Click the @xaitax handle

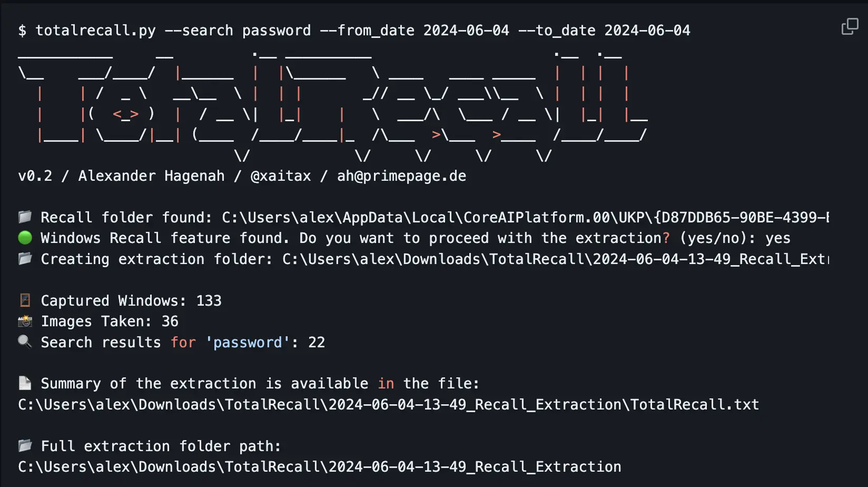click(281, 176)
